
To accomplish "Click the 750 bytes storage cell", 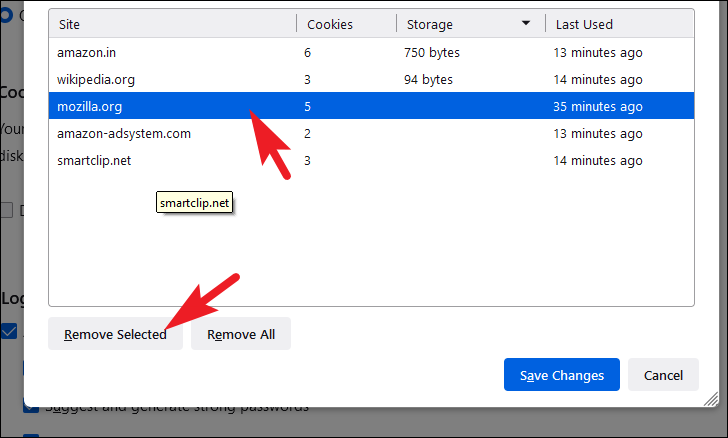I will pos(431,52).
